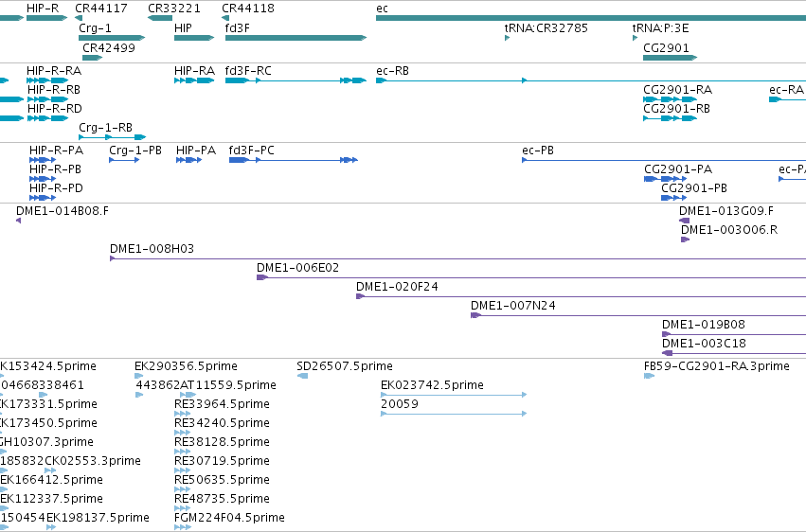This screenshot has width=806, height=532.
Task: Click the ec-PB protein label
Action: 538,150
